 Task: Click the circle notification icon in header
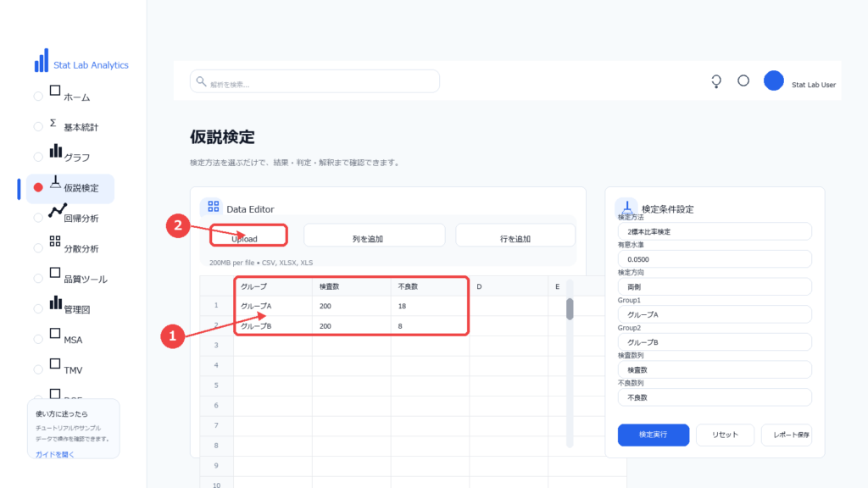(x=743, y=80)
